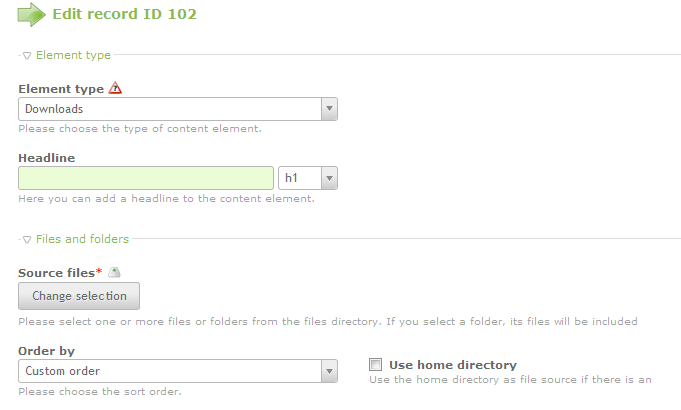Collapse the Element type section triangle
The width and height of the screenshot is (681, 410).
27,56
